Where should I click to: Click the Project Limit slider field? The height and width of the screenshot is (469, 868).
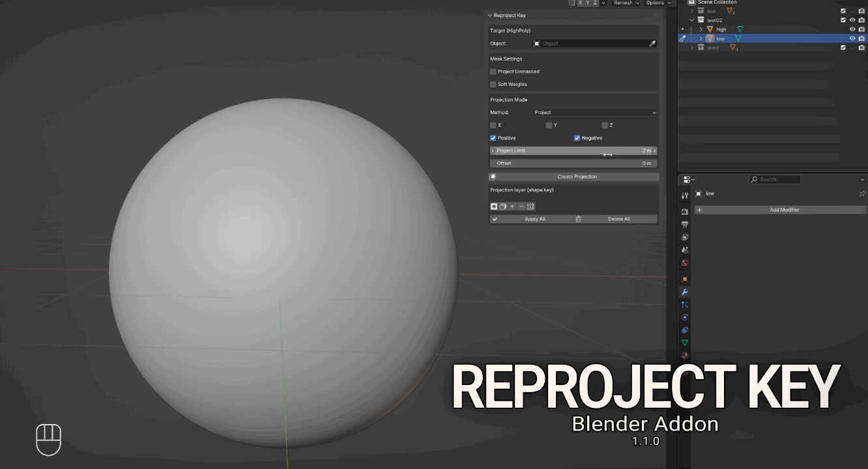click(x=573, y=150)
